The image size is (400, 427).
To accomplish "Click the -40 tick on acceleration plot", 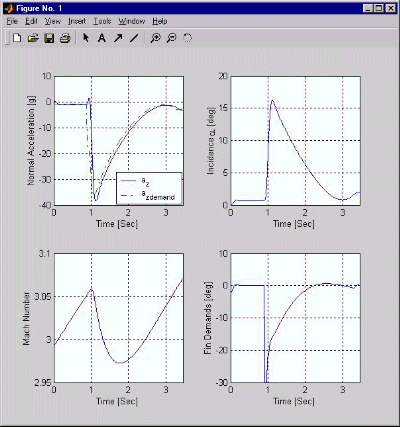I will [45, 205].
